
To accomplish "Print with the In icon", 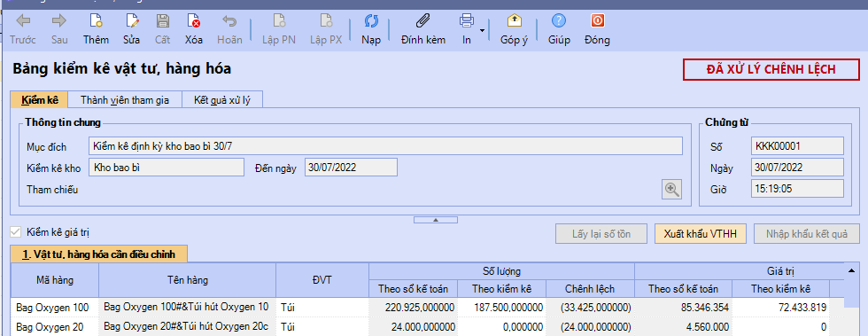I will tap(467, 30).
